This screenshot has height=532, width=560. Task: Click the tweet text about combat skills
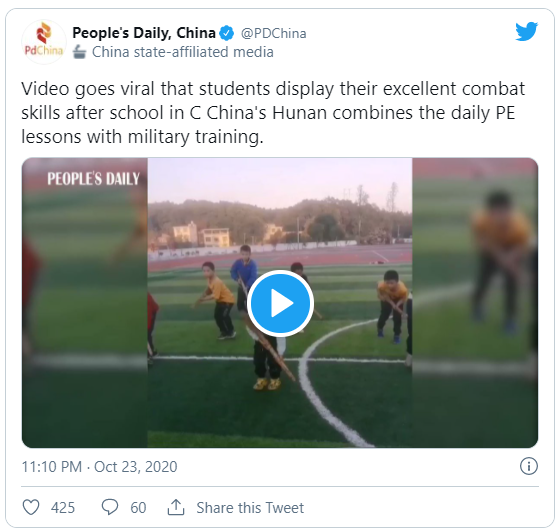pyautogui.click(x=273, y=112)
